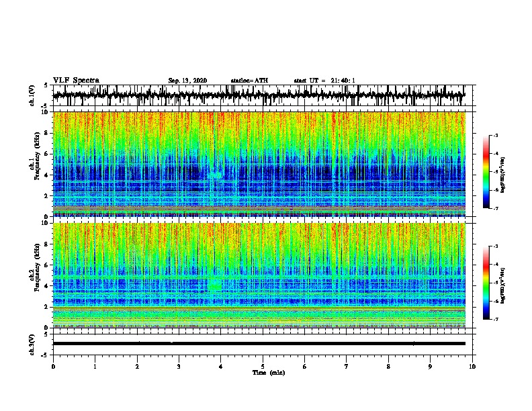Click the ch.1 spectrogram panel
532x411 pixels.
[259, 164]
